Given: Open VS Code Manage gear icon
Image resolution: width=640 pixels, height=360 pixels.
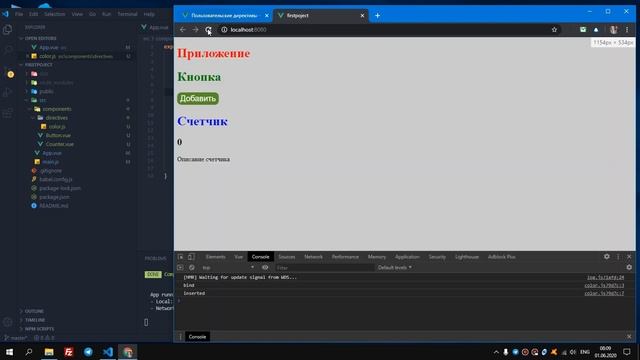Looking at the screenshot, I should pyautogui.click(x=8, y=322).
